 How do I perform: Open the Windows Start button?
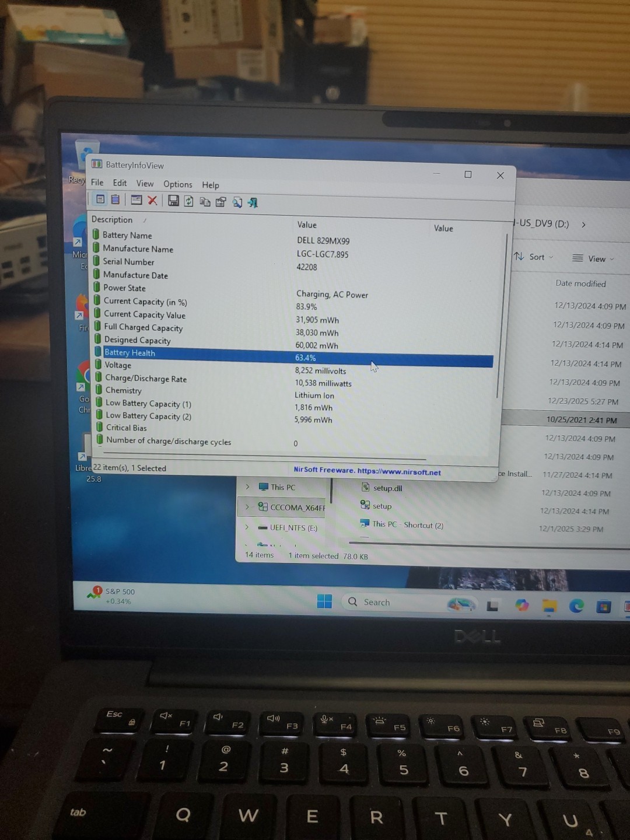click(324, 601)
